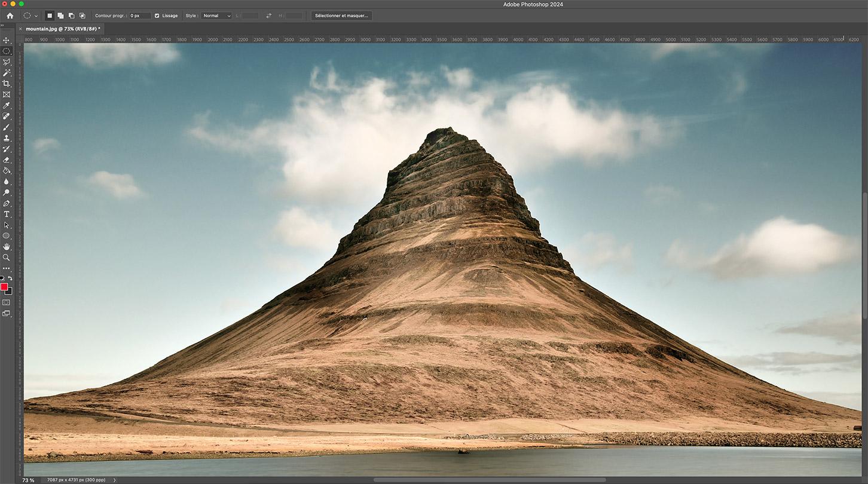Enable Add to selection mode
Image resolution: width=868 pixels, height=484 pixels.
coord(60,16)
